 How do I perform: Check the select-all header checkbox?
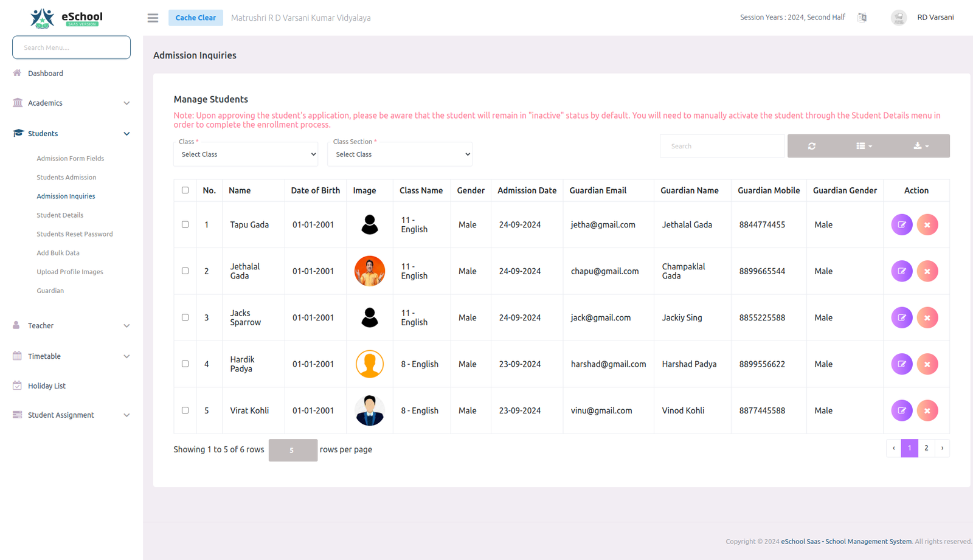[x=185, y=190]
